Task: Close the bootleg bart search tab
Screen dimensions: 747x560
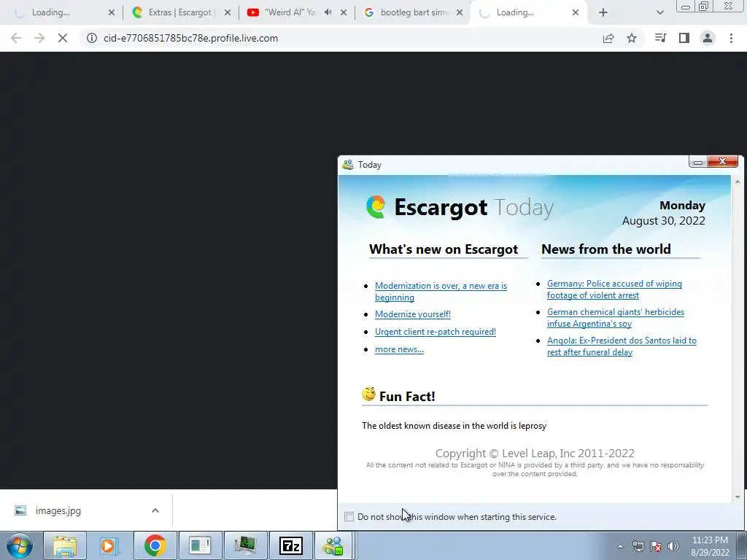Action: (x=460, y=13)
